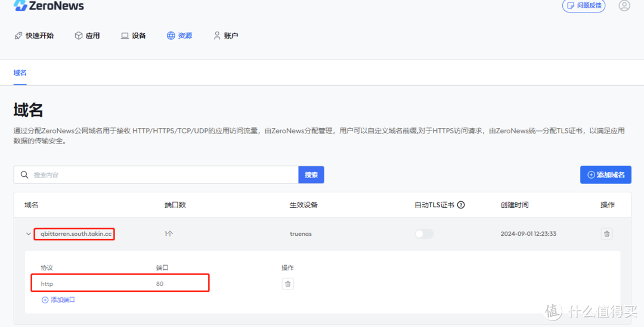Viewport: 644px width, 327px height.
Task: Click the truenas device cell
Action: [301, 234]
